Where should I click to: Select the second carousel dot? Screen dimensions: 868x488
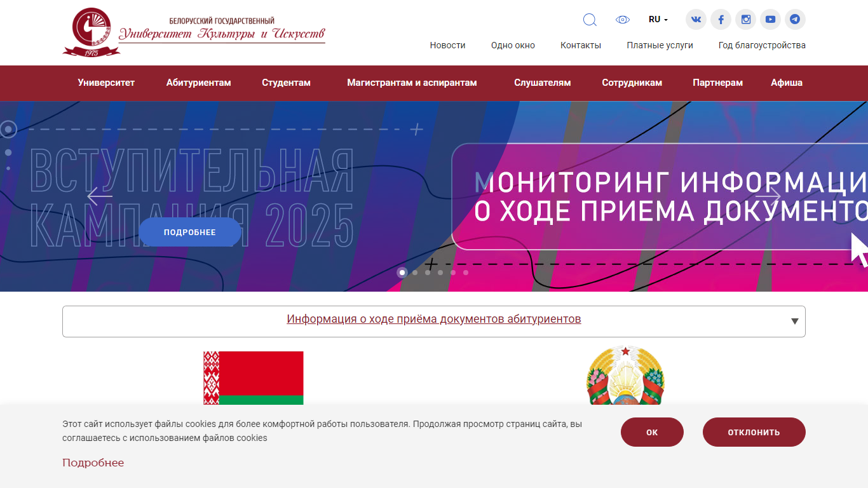(415, 272)
